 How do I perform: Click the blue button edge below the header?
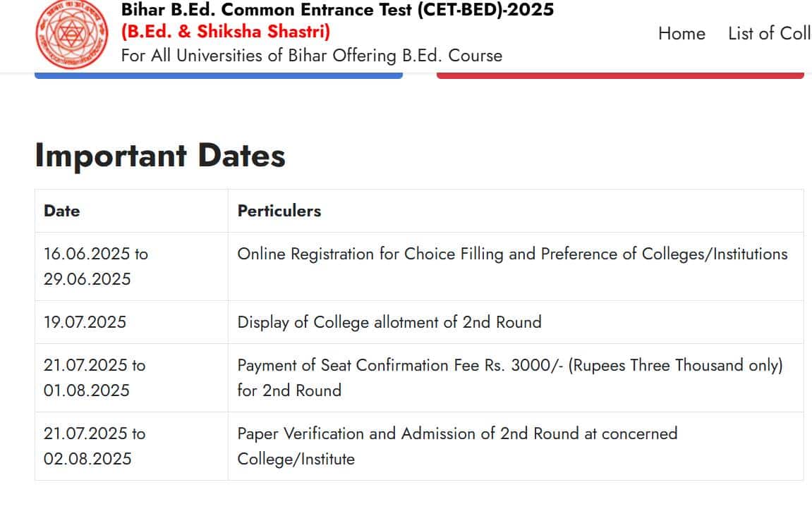coord(219,75)
